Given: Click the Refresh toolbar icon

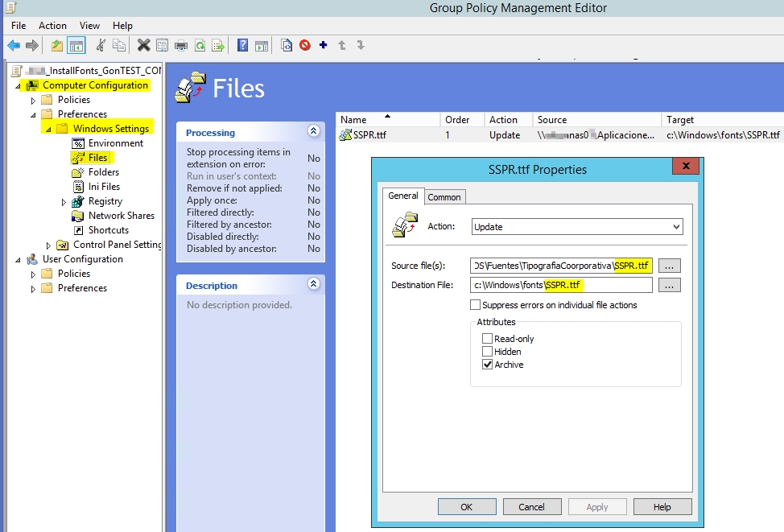Looking at the screenshot, I should [x=199, y=45].
